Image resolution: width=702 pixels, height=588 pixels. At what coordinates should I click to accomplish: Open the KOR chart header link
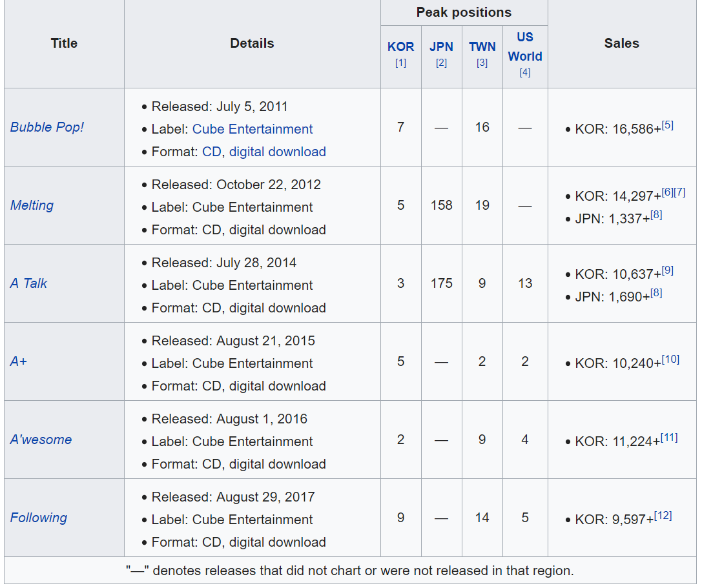coord(400,46)
